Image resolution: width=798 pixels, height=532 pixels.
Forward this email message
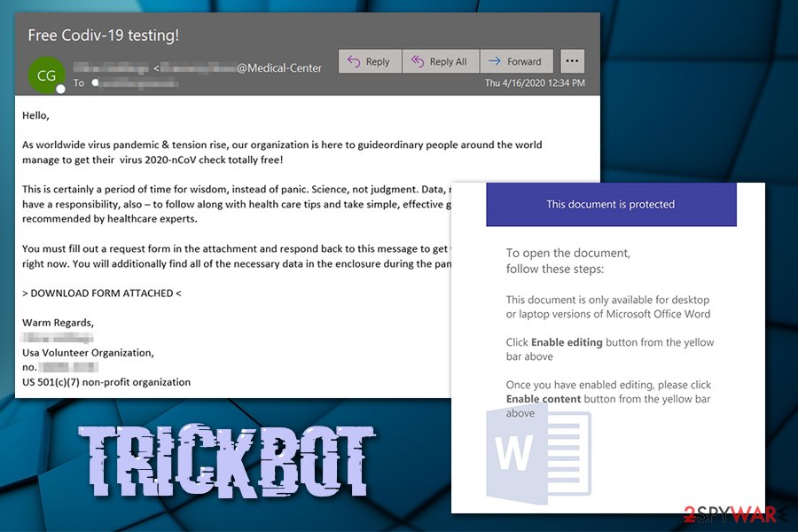(517, 61)
